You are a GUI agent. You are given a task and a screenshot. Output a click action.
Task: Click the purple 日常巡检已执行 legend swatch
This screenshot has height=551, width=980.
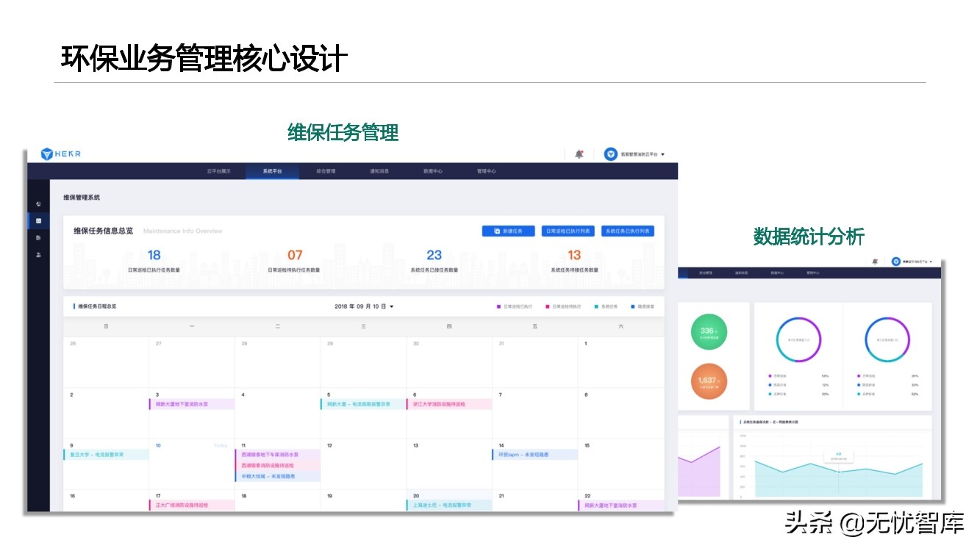(x=498, y=306)
